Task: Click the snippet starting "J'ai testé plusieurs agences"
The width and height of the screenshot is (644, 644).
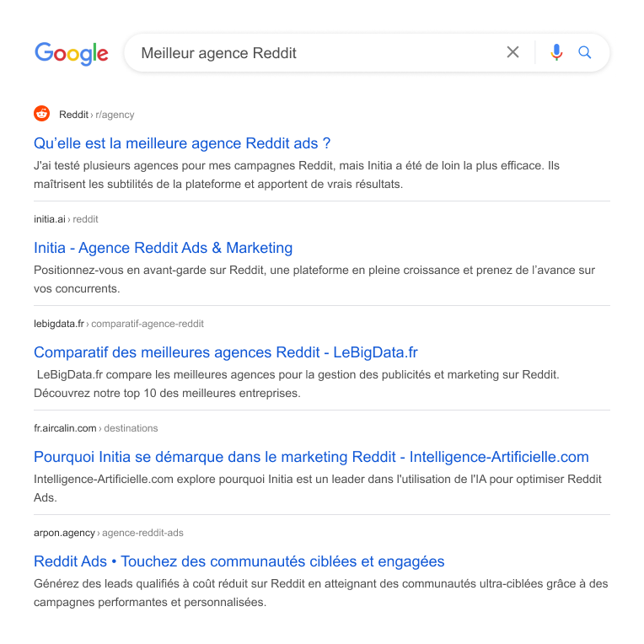Action: pyautogui.click(x=296, y=174)
